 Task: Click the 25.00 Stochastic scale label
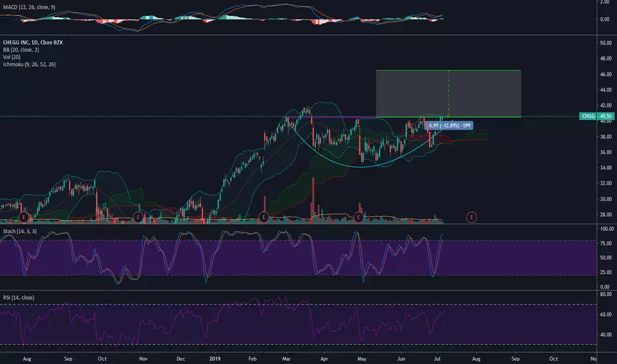606,272
